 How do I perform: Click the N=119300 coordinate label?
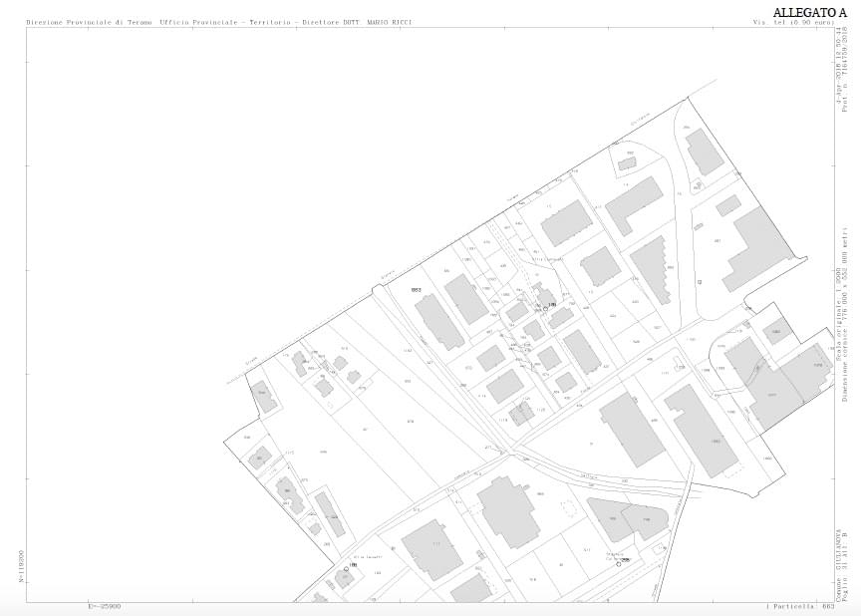[x=21, y=564]
